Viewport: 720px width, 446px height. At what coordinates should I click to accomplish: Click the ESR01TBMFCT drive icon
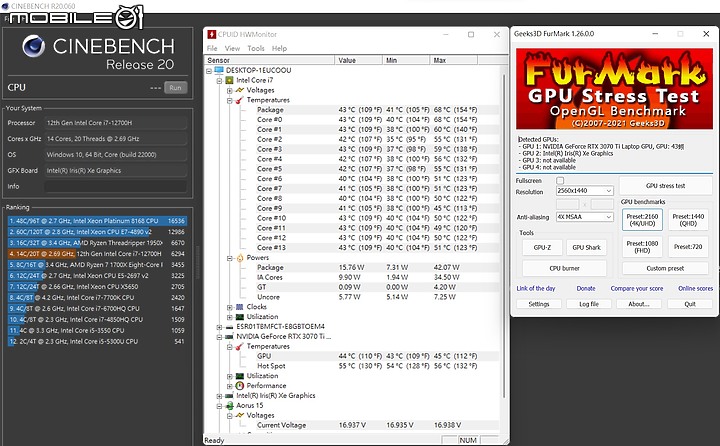(229, 327)
